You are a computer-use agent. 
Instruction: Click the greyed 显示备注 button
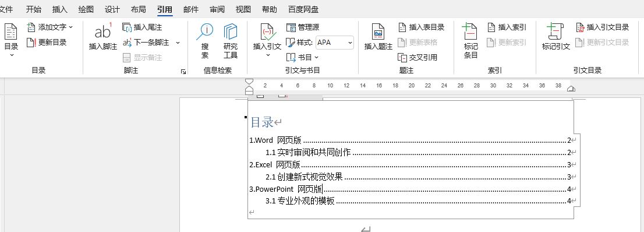tap(142, 58)
